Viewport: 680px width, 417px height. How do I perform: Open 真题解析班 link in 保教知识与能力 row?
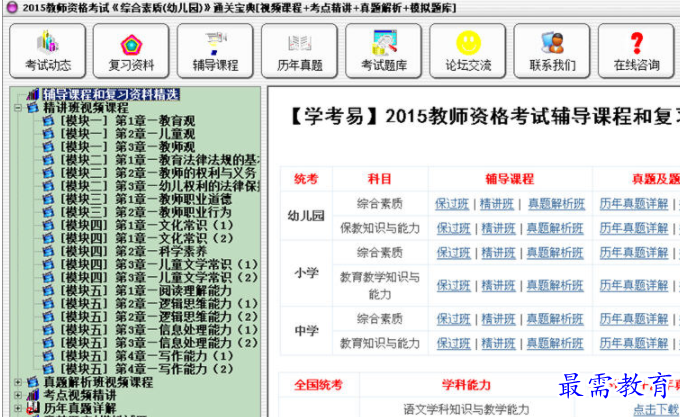(x=555, y=228)
